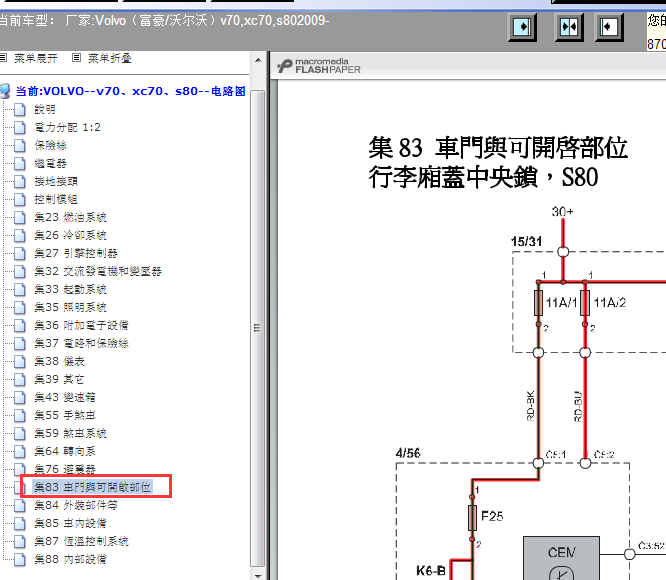666x580 pixels.
Task: Open the 控制模組 item
Action: point(56,199)
